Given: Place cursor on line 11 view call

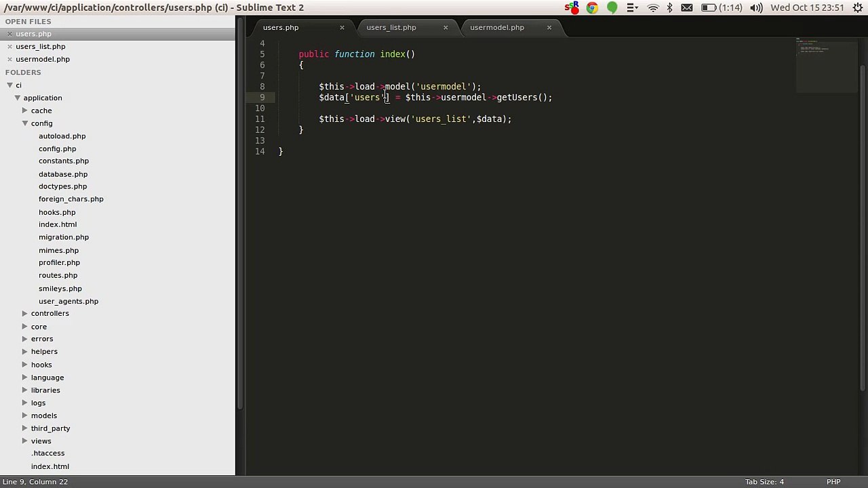Looking at the screenshot, I should tap(415, 119).
